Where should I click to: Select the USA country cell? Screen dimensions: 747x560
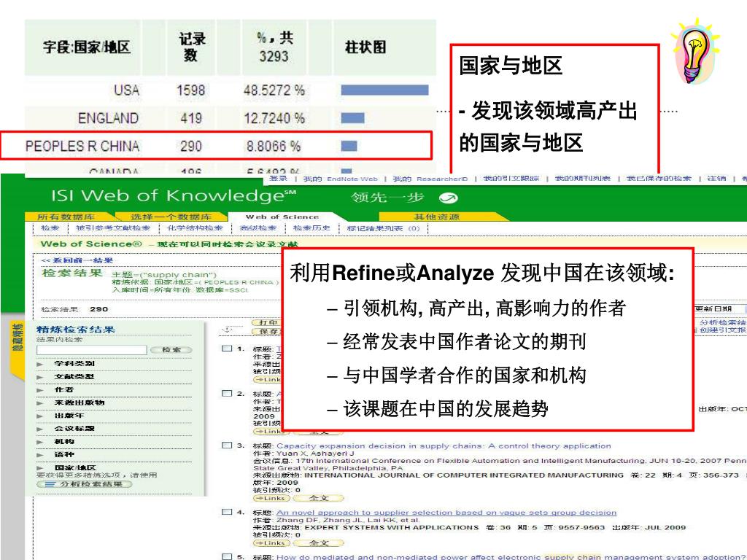tap(127, 90)
